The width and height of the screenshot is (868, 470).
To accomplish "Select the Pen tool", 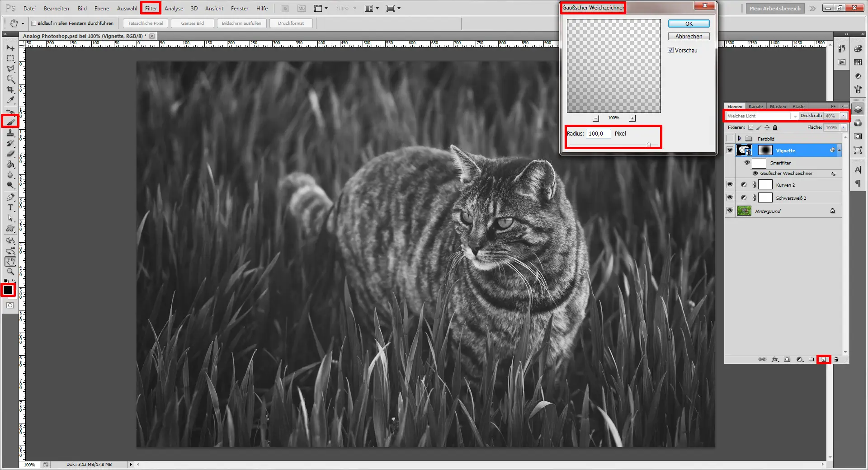I will click(x=10, y=197).
